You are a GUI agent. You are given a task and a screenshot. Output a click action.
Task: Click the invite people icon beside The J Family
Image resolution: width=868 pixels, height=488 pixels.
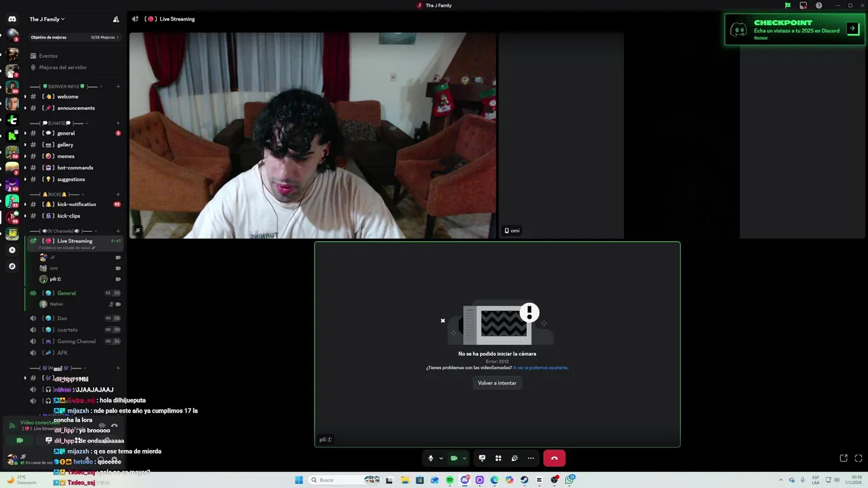pos(116,19)
